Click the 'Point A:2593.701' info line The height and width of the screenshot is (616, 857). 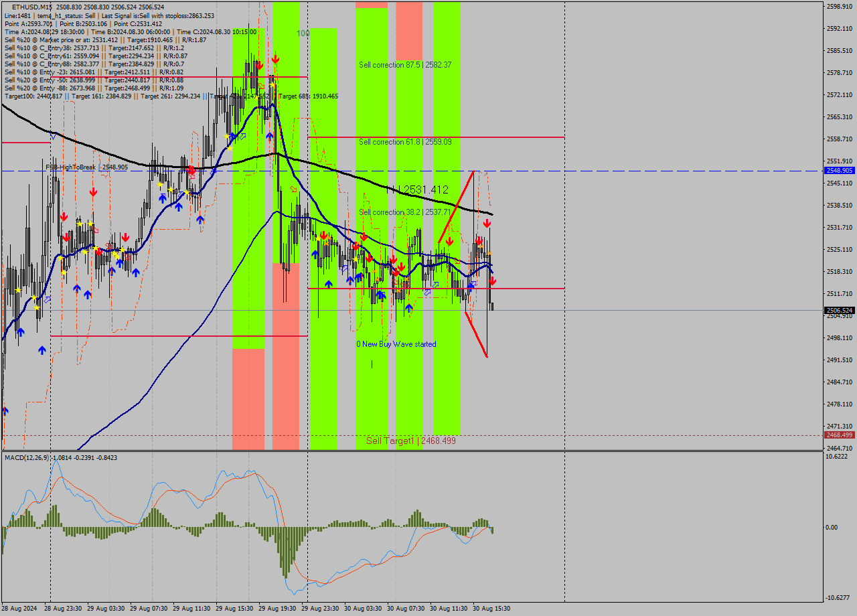[83, 23]
